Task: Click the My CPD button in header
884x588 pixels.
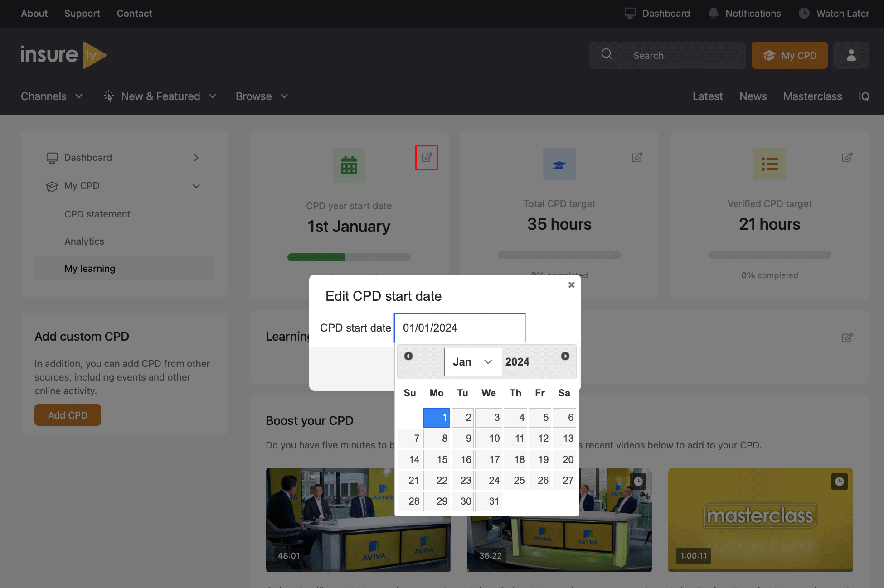Action: coord(789,55)
